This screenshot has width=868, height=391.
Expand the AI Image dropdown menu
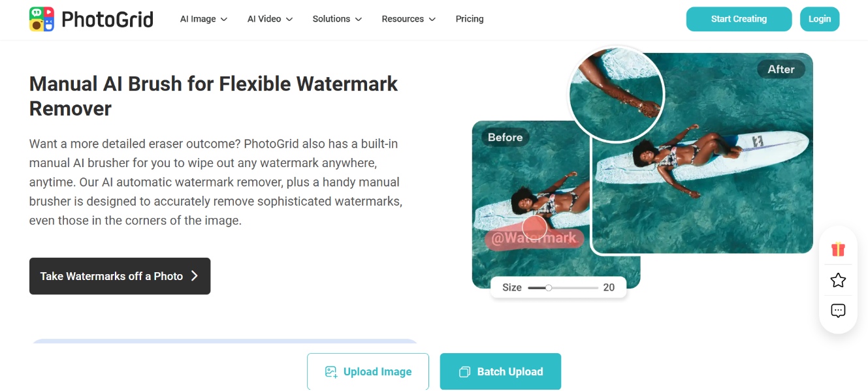point(204,19)
